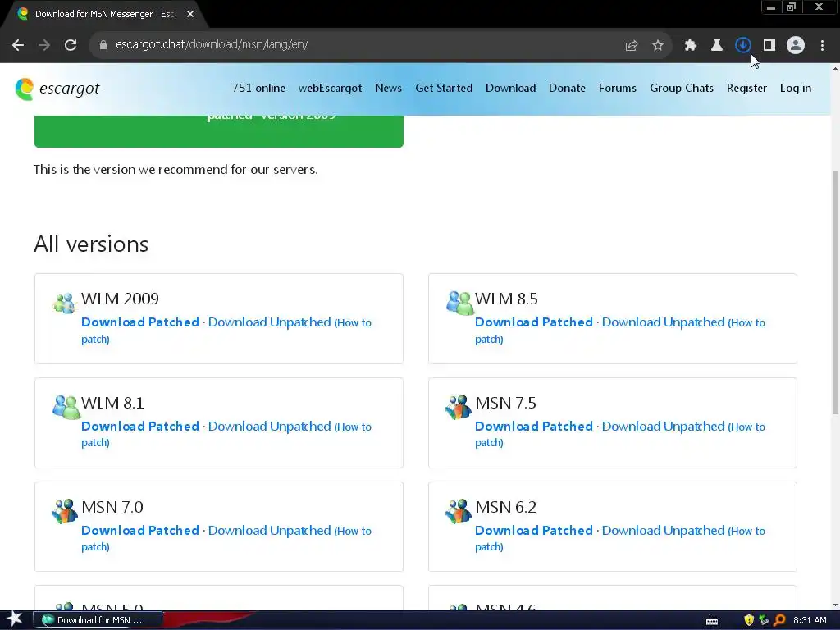Open Group Chats in navigation

[x=682, y=89]
